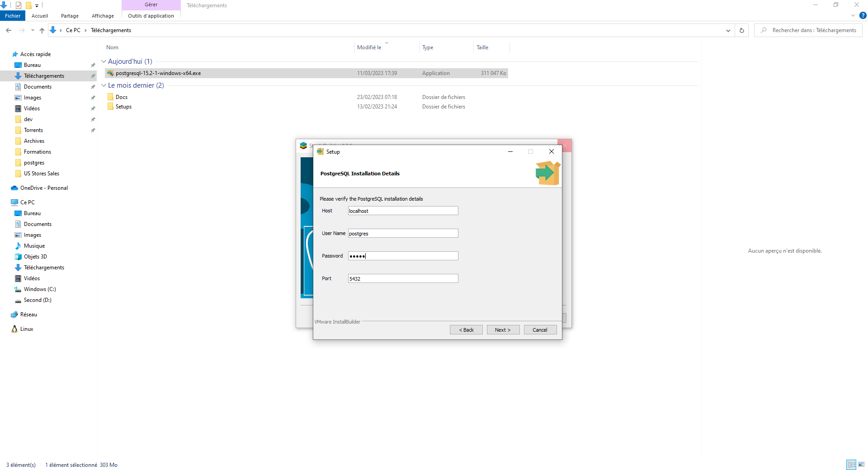Click the Back button in Setup dialog
868x470 pixels.
pyautogui.click(x=466, y=330)
